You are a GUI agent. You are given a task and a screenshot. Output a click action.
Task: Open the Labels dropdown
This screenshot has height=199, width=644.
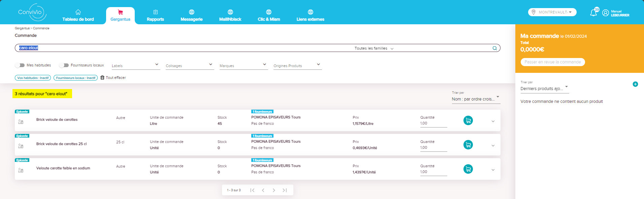point(135,65)
